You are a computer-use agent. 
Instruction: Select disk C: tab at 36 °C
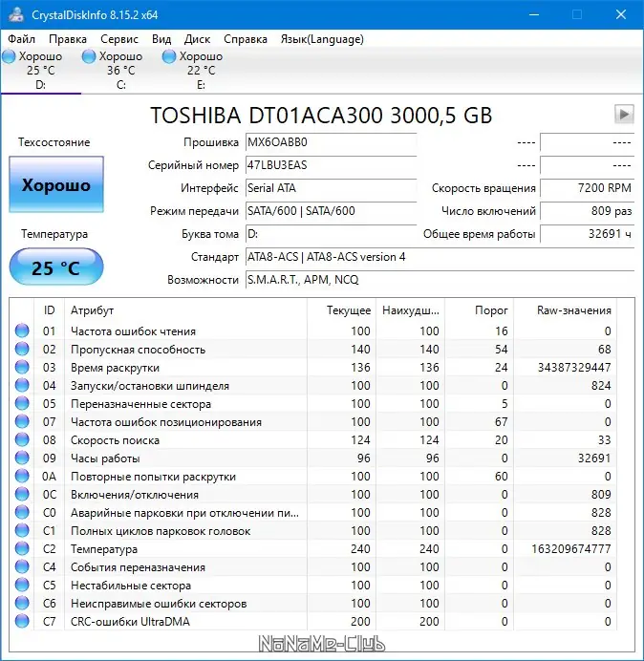click(121, 71)
